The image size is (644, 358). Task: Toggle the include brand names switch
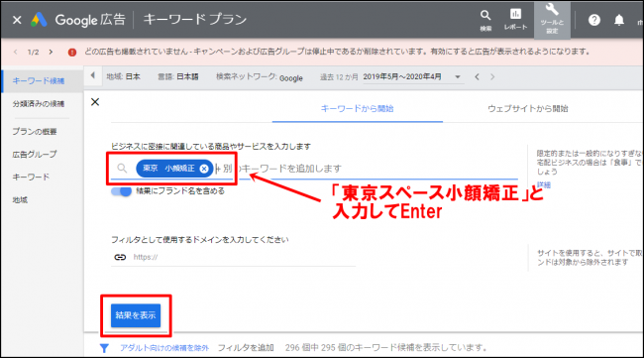coord(121,191)
